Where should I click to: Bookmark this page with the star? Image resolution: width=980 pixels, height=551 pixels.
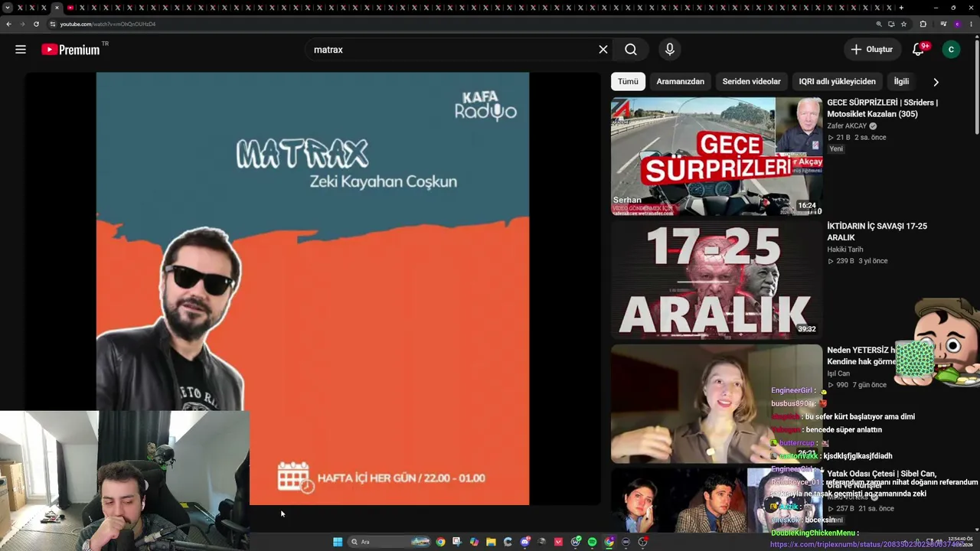903,24
